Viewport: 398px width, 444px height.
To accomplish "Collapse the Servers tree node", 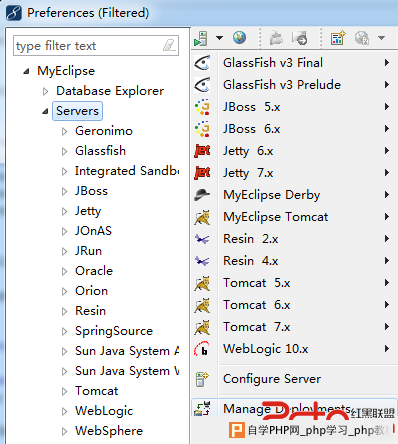I will click(45, 111).
